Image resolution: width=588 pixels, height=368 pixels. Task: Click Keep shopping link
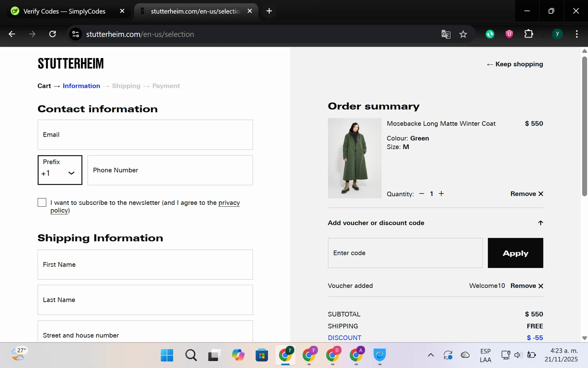[515, 64]
